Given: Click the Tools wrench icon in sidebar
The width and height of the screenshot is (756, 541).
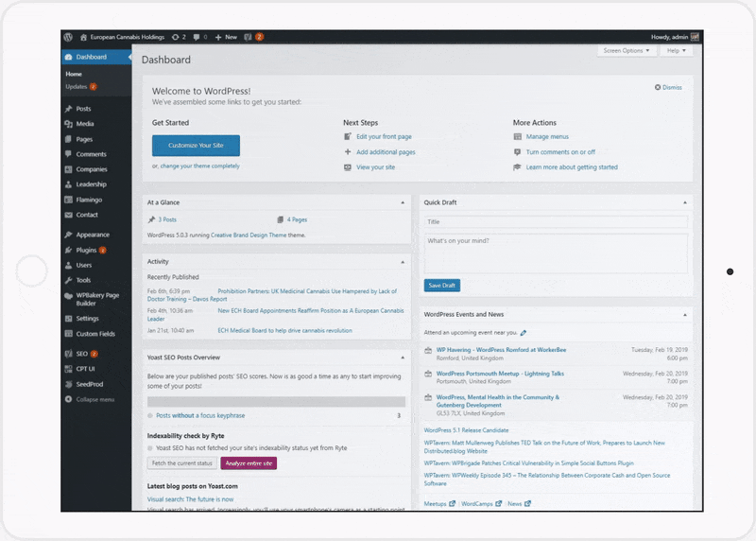Looking at the screenshot, I should point(68,280).
